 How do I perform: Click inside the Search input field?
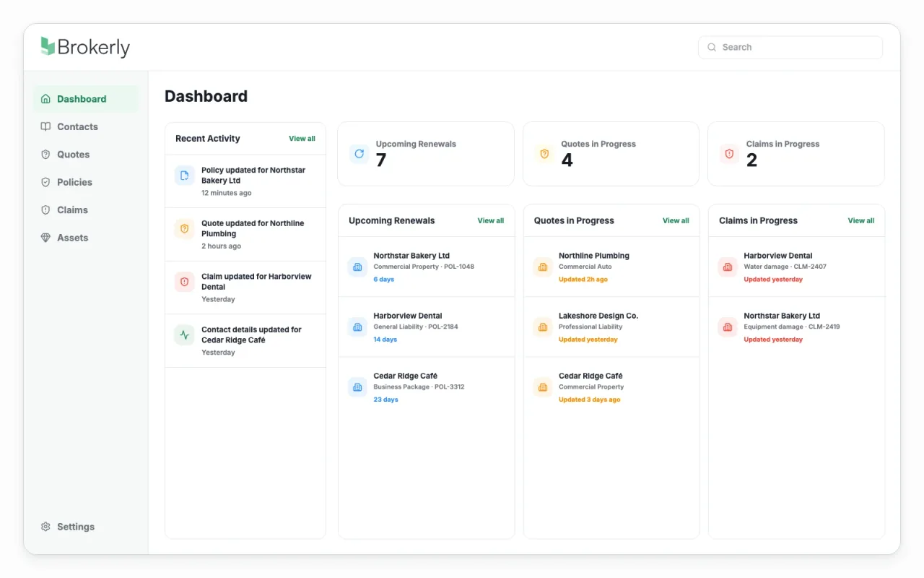tap(790, 47)
